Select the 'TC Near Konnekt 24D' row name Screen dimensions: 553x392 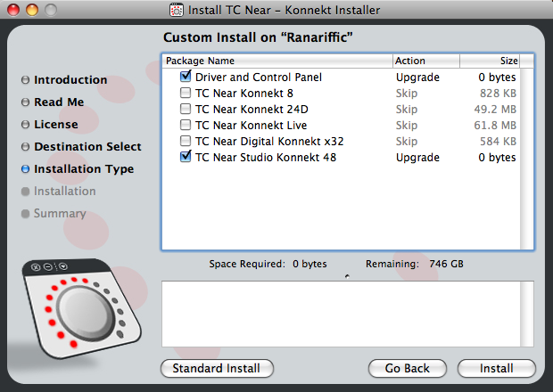pyautogui.click(x=252, y=110)
